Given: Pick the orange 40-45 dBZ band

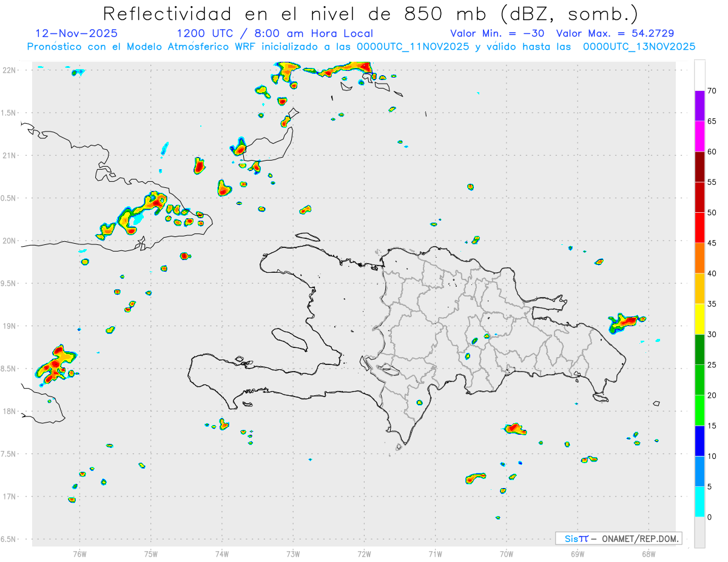Looking at the screenshot, I should click(699, 258).
